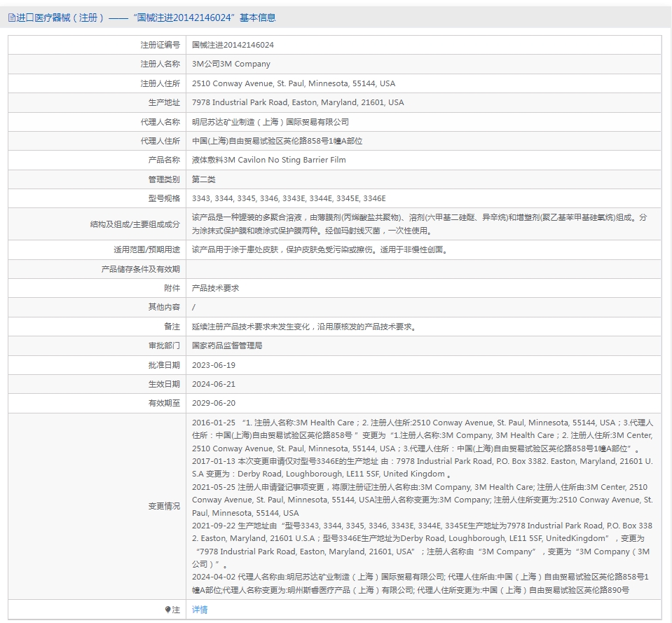Click the 管理类别 row label
This screenshot has height=623, width=672.
point(164,179)
